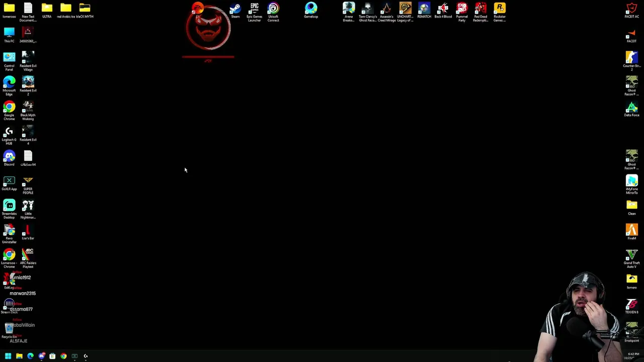This screenshot has height=362, width=644.
Task: Open Steam desktop shortcut
Action: pos(235,11)
